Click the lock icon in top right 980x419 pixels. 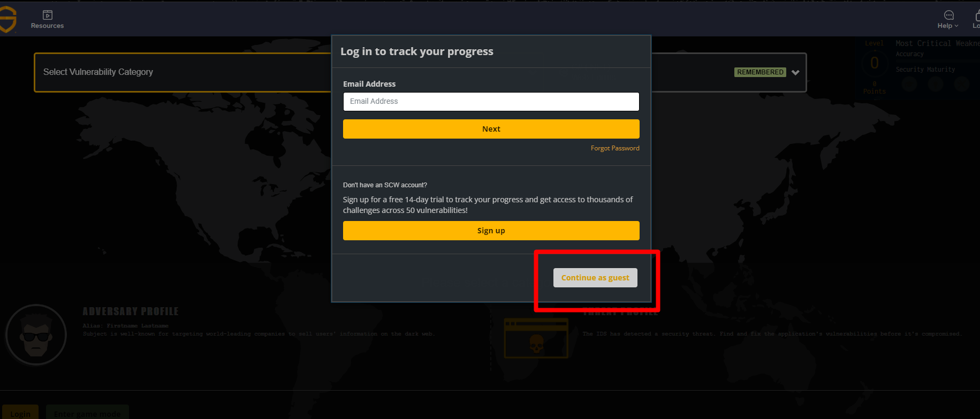pyautogui.click(x=977, y=16)
